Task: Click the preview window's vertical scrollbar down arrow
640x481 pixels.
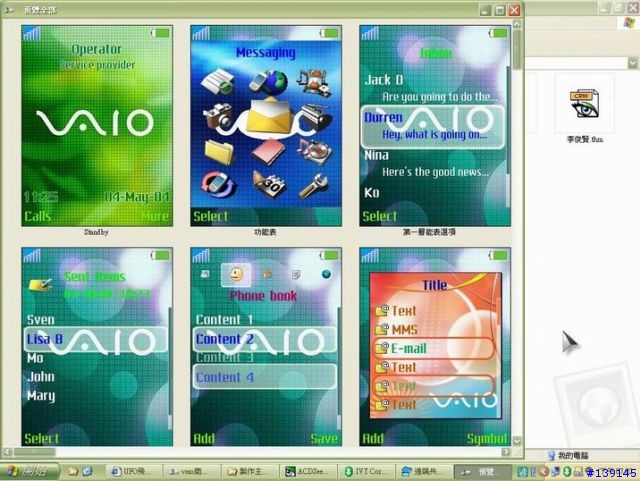Action: pos(517,441)
